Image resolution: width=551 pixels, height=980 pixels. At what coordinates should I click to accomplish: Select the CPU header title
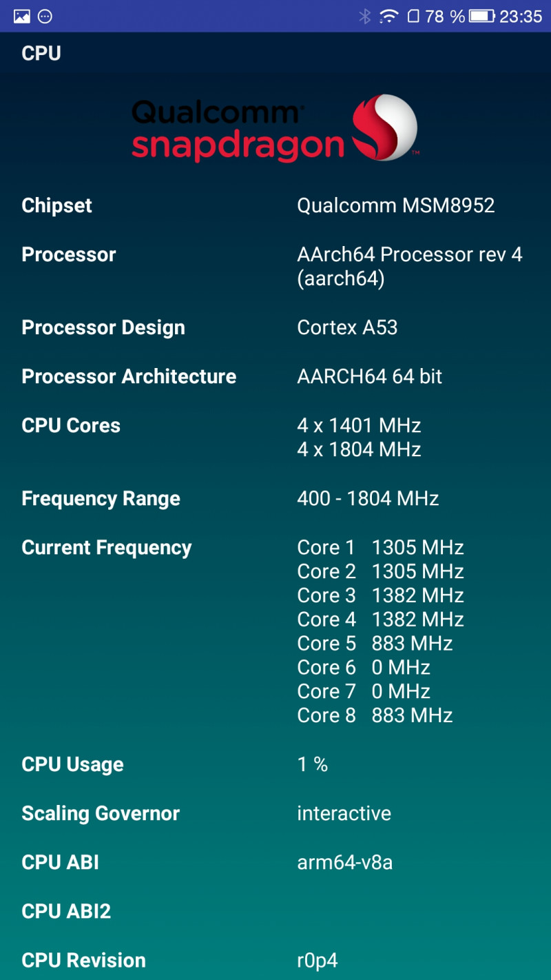click(41, 53)
